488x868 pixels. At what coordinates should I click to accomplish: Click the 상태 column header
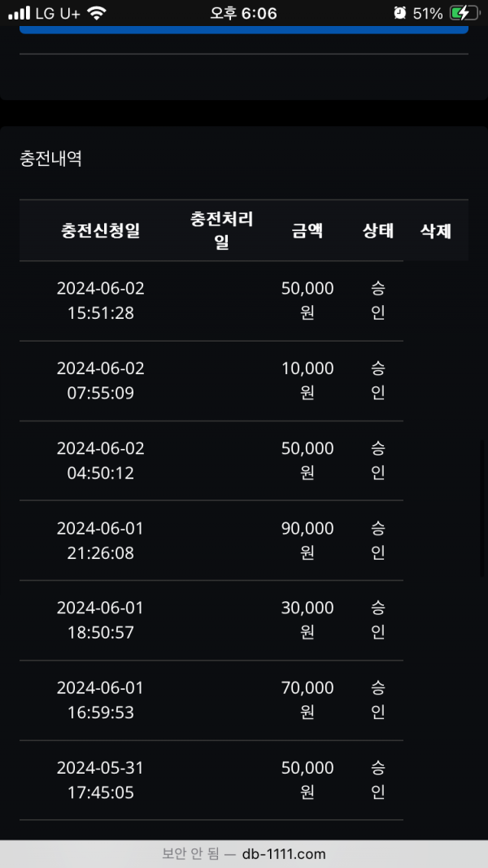click(378, 230)
